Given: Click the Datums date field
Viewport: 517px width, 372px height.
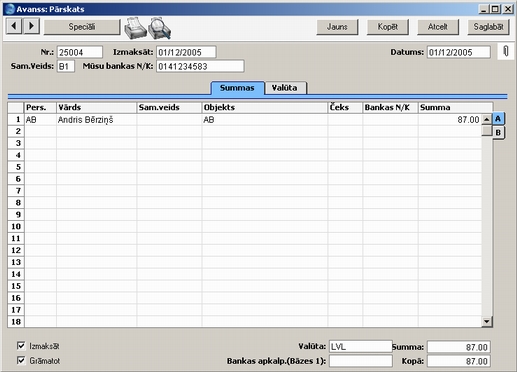Looking at the screenshot, I should (459, 52).
